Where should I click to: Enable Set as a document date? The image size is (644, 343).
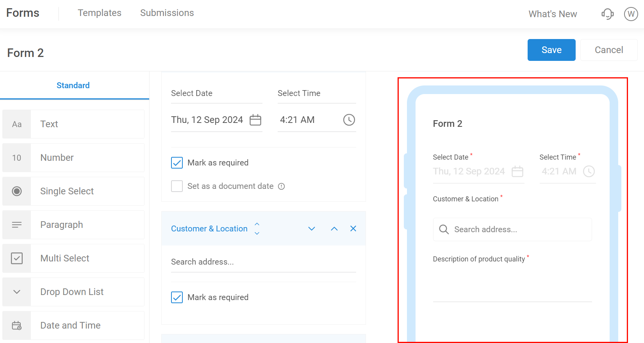pyautogui.click(x=177, y=186)
